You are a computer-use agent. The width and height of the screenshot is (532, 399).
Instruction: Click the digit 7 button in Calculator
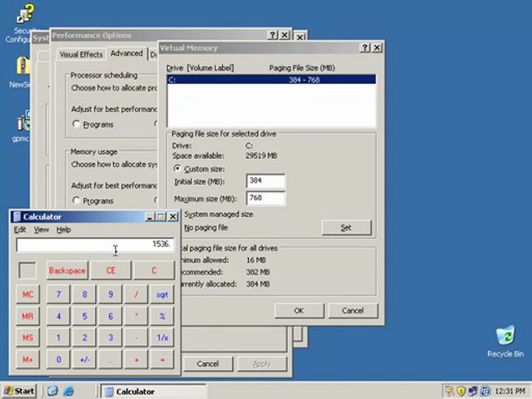click(58, 294)
